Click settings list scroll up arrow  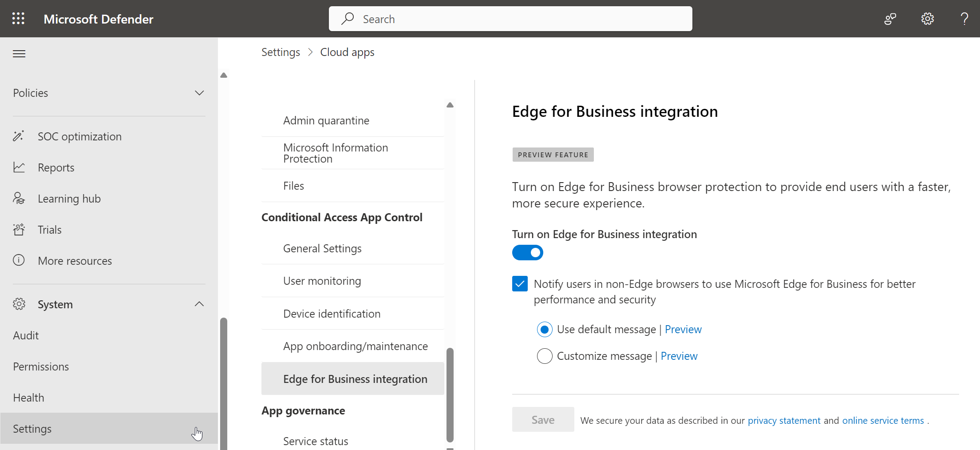pos(450,105)
